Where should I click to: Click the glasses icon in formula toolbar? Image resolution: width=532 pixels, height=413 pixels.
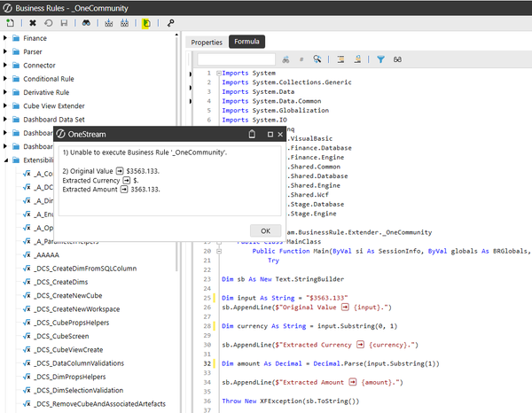pos(398,59)
